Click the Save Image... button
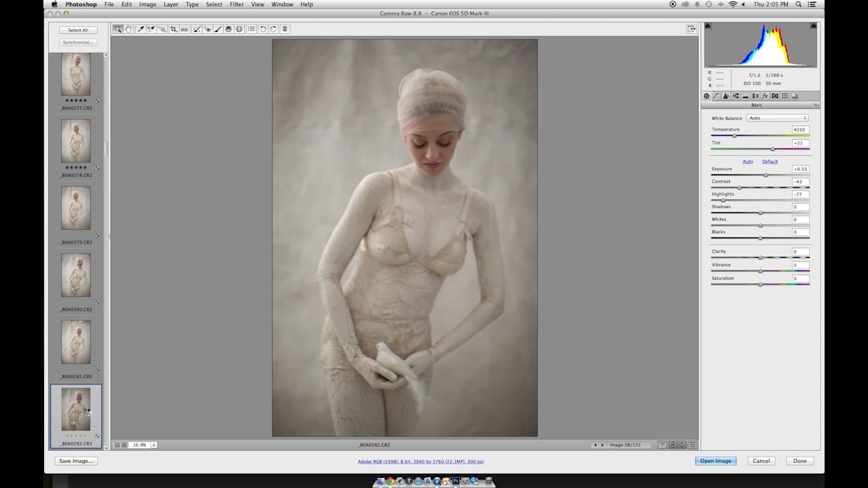The width and height of the screenshot is (868, 488). pyautogui.click(x=76, y=461)
